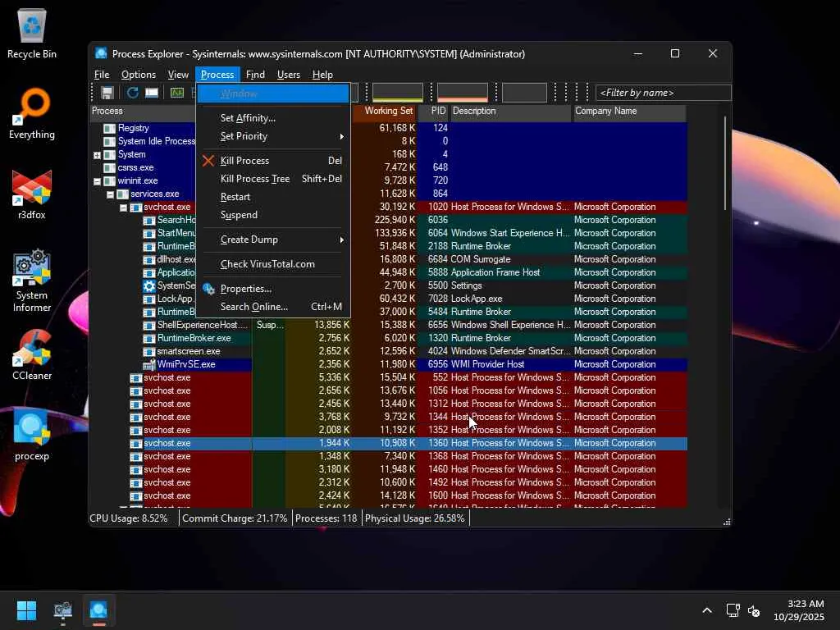Open the Recycle Bin desktop icon
Screen dimensions: 840x630
tap(32, 34)
